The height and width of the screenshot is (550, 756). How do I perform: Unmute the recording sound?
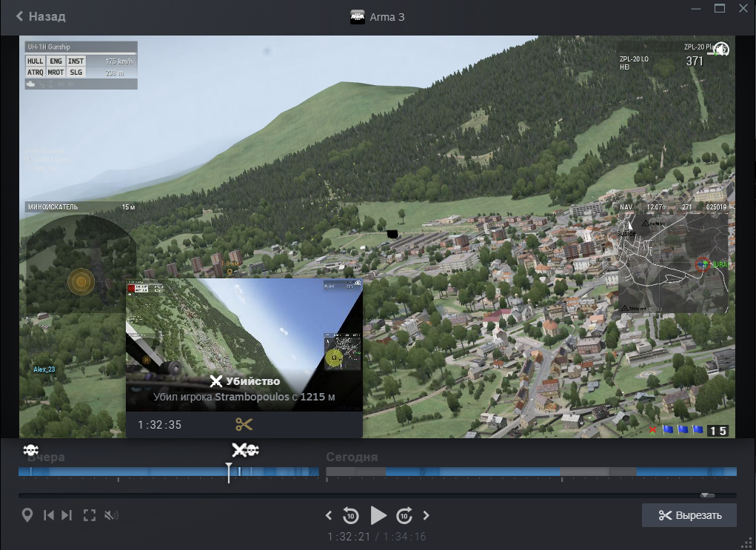tap(111, 515)
